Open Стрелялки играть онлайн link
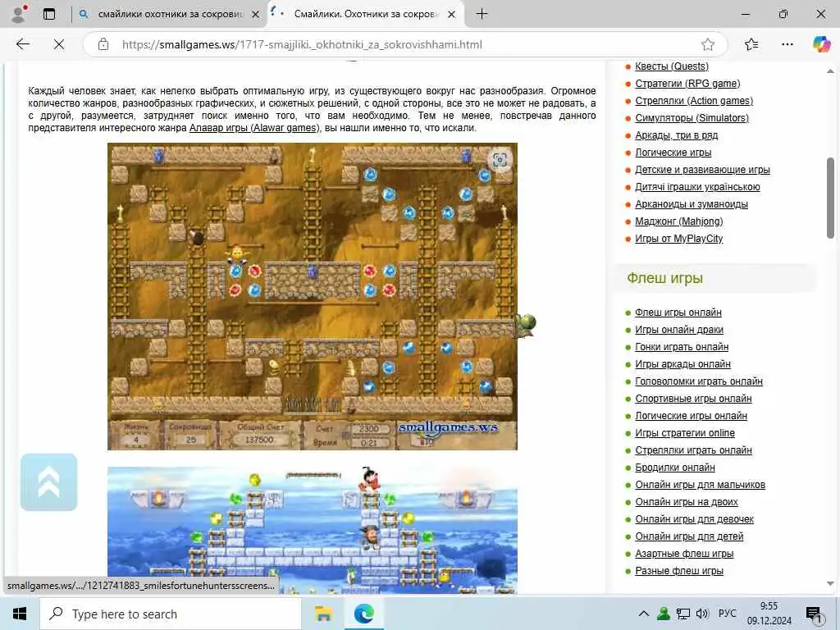840x630 pixels. [x=693, y=450]
